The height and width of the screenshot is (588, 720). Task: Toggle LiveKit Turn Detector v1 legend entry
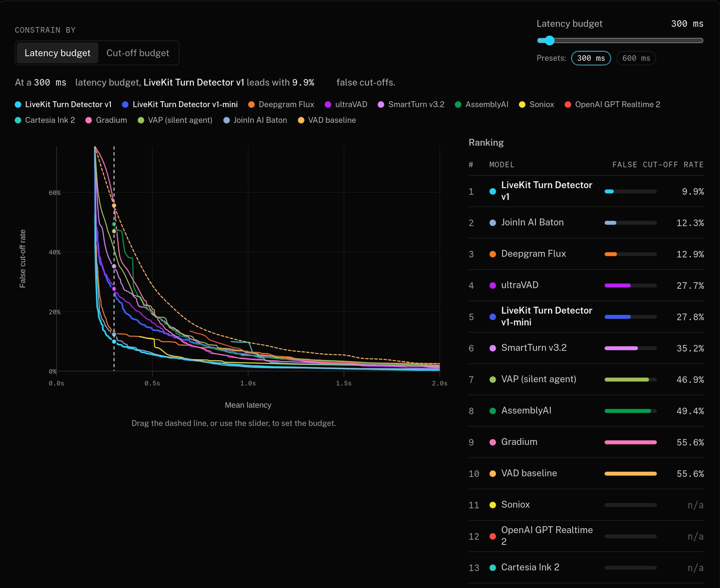[63, 104]
